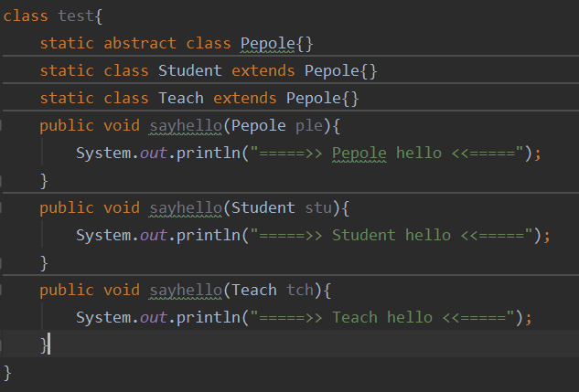Viewport: 579px width, 392px height.
Task: Click the class name 'test' on first line
Action: pos(75,16)
